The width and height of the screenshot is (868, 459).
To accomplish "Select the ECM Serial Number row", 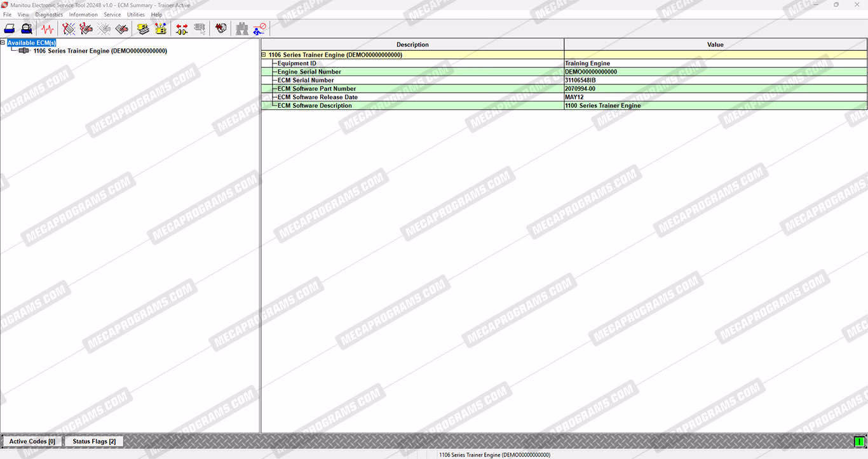I will [x=306, y=81].
